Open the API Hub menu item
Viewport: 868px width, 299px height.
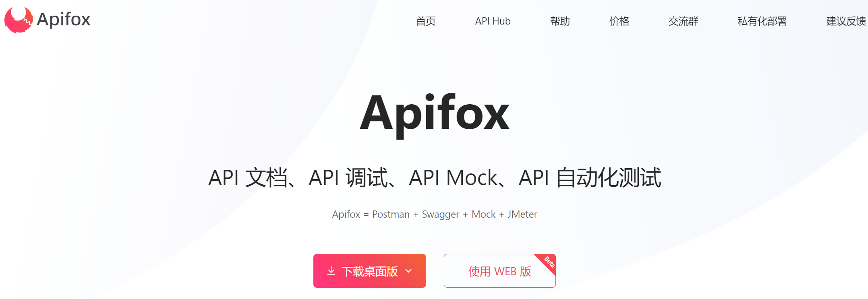(493, 21)
